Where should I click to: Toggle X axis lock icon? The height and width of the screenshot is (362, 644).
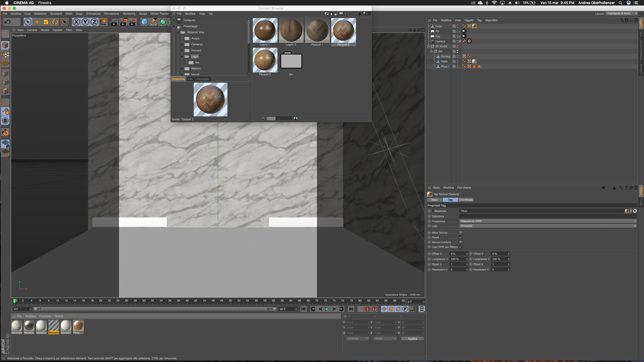[76, 22]
